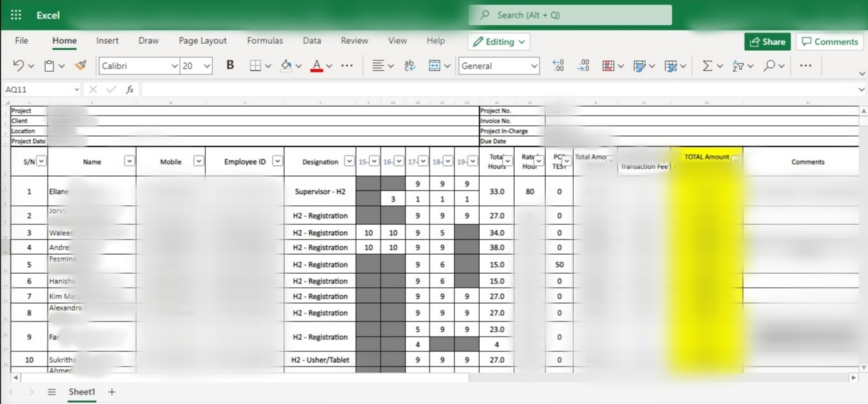Open more font options ellipsis
Viewport: 868px width, 404px height.
tap(347, 65)
